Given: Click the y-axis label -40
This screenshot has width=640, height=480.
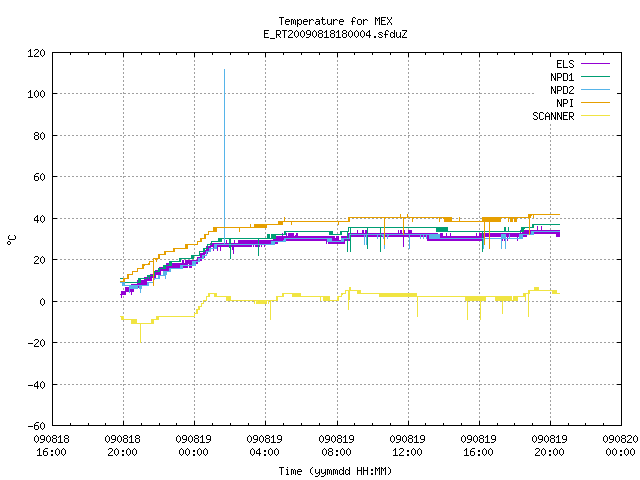Looking at the screenshot, I should (36, 385).
